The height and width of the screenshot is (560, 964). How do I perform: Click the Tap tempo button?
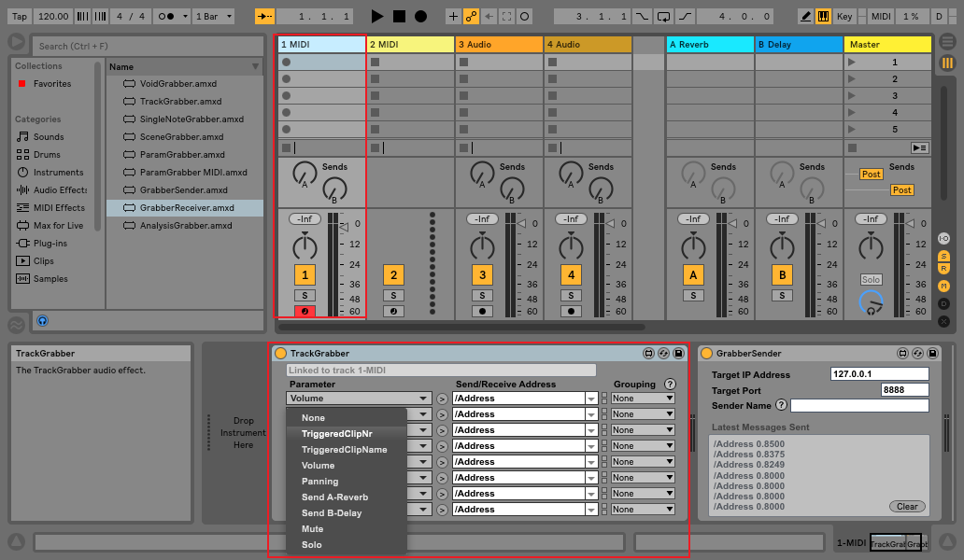point(20,17)
